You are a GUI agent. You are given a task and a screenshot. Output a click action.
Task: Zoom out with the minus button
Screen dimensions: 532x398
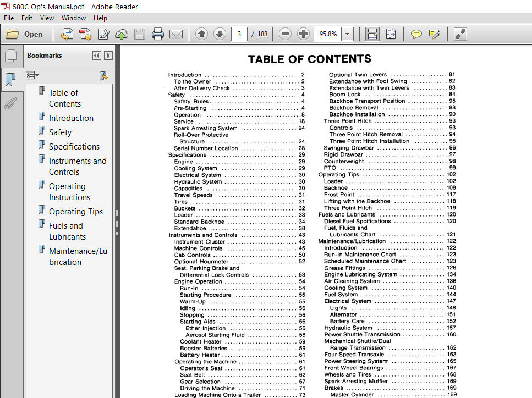(286, 34)
